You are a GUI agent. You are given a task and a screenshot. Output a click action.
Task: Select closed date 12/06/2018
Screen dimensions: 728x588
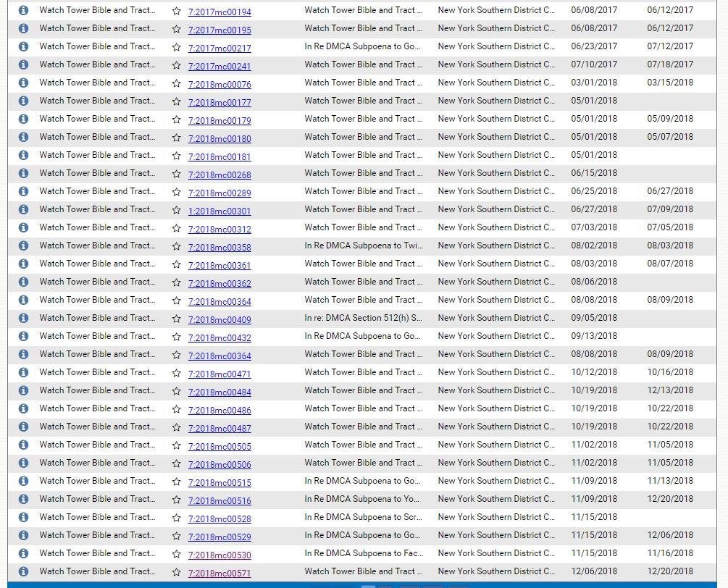point(670,534)
